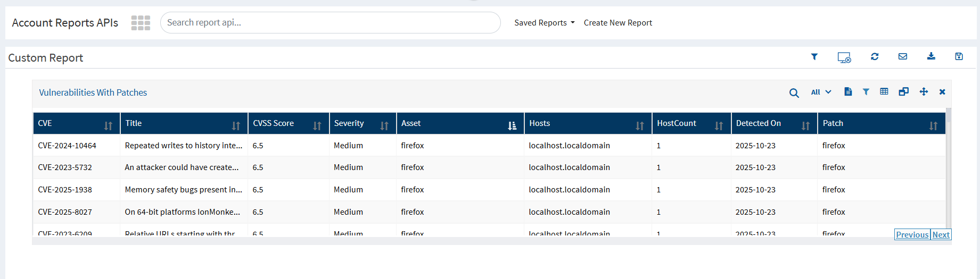Sort by Detected On column

tap(805, 125)
